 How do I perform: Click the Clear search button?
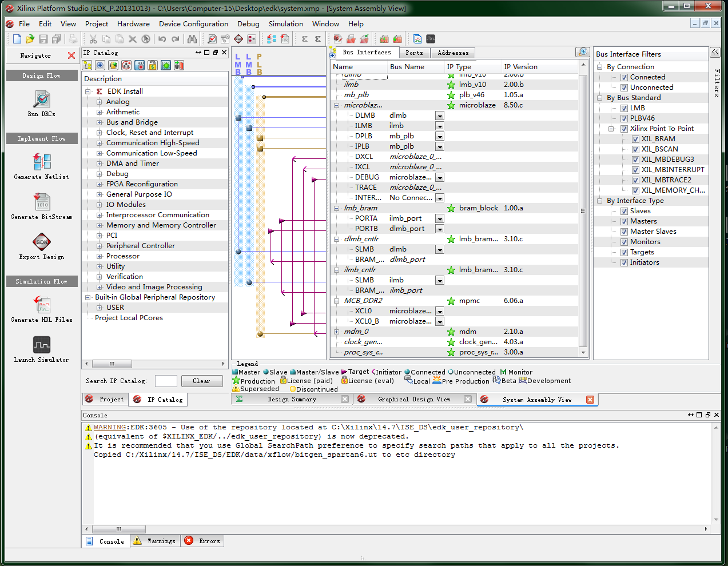[202, 381]
